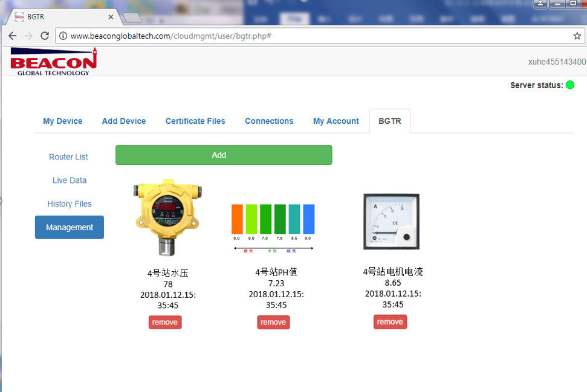Open the Certificate Files tab
Image resolution: width=587 pixels, height=392 pixels.
click(195, 121)
